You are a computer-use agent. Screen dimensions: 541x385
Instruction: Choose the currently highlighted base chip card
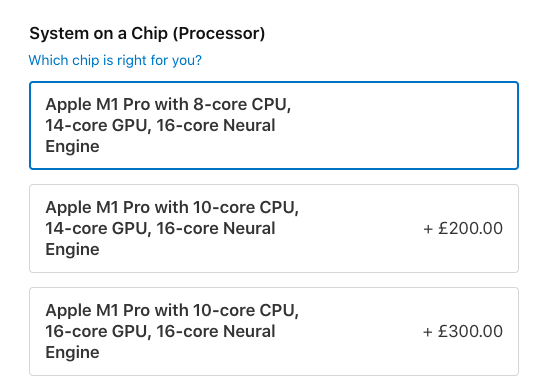click(274, 126)
